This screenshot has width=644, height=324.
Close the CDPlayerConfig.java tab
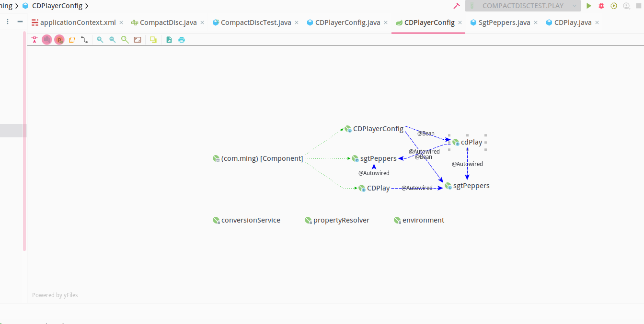386,22
